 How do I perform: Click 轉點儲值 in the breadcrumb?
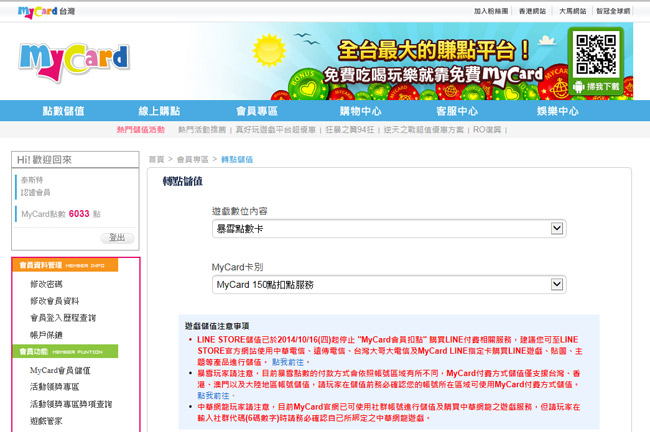point(237,160)
